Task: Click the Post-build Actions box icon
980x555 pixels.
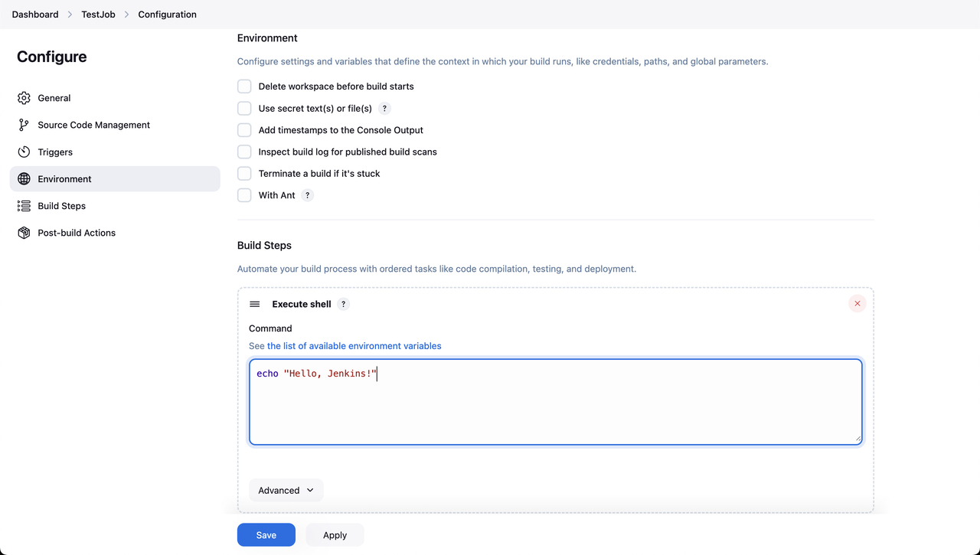Action: (24, 233)
